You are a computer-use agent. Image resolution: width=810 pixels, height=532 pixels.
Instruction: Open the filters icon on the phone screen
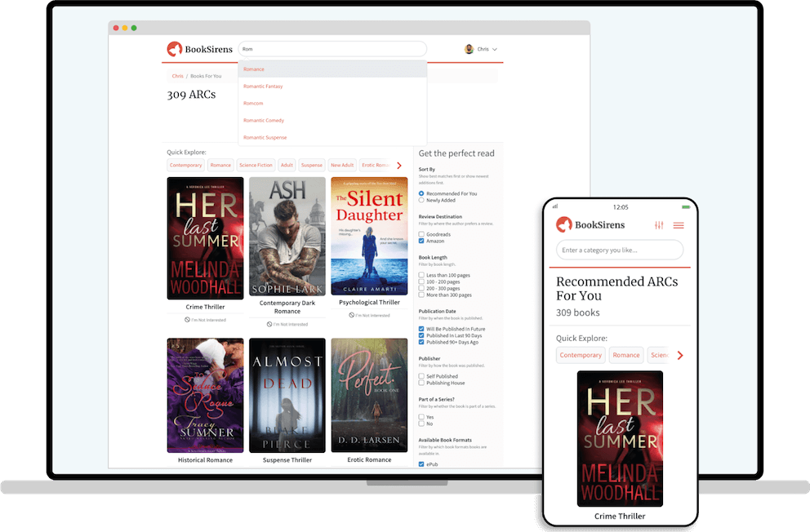(x=659, y=224)
